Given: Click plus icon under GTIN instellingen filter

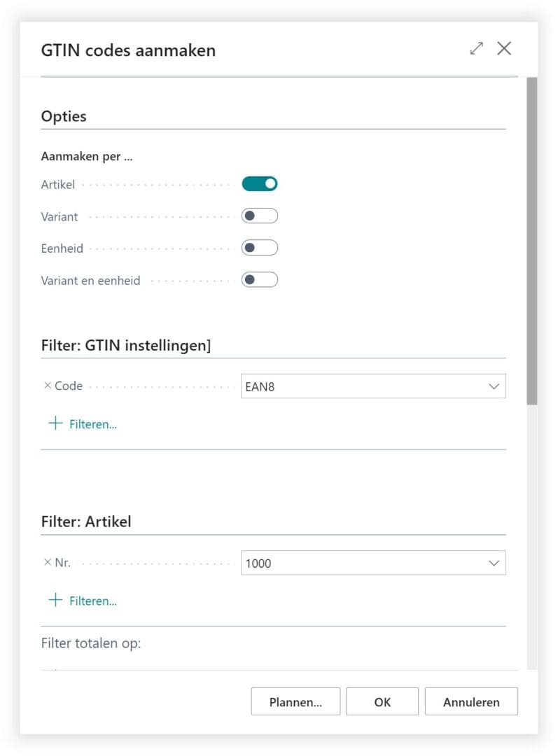Looking at the screenshot, I should pos(55,423).
